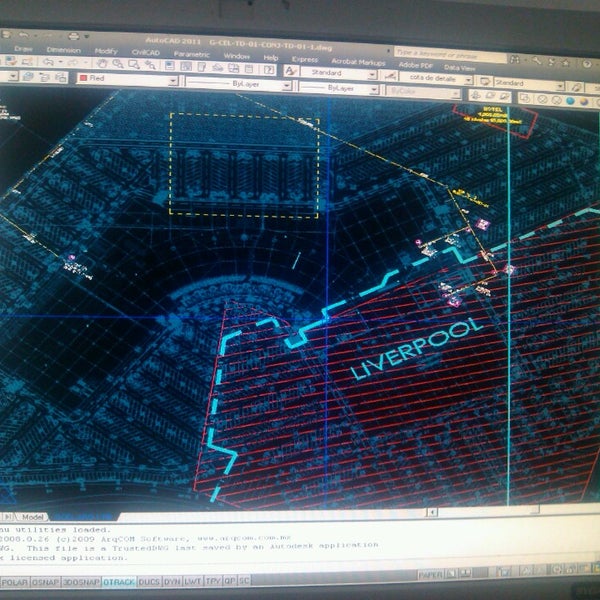The image size is (600, 600).
Task: Open the Red color control dropdown
Action: tap(127, 79)
